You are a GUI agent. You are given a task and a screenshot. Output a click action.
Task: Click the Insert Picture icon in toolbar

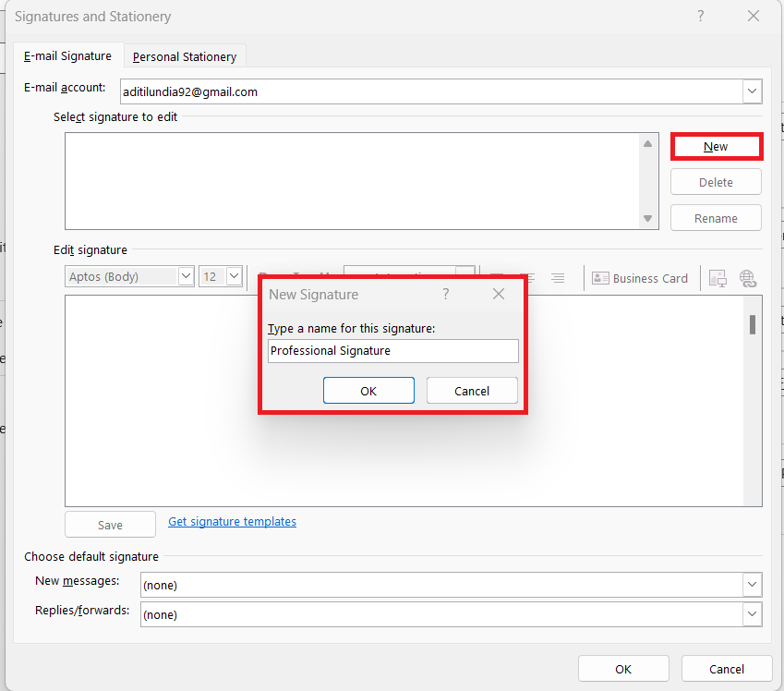pyautogui.click(x=718, y=278)
